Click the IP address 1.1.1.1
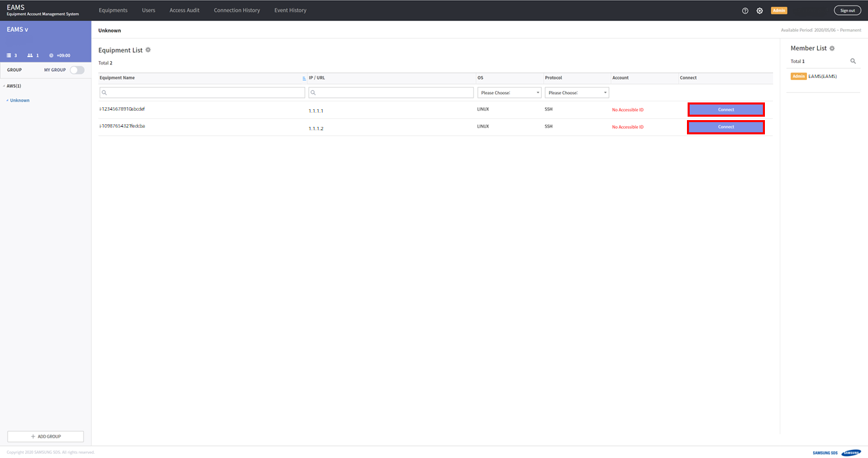This screenshot has width=868, height=458. click(316, 110)
